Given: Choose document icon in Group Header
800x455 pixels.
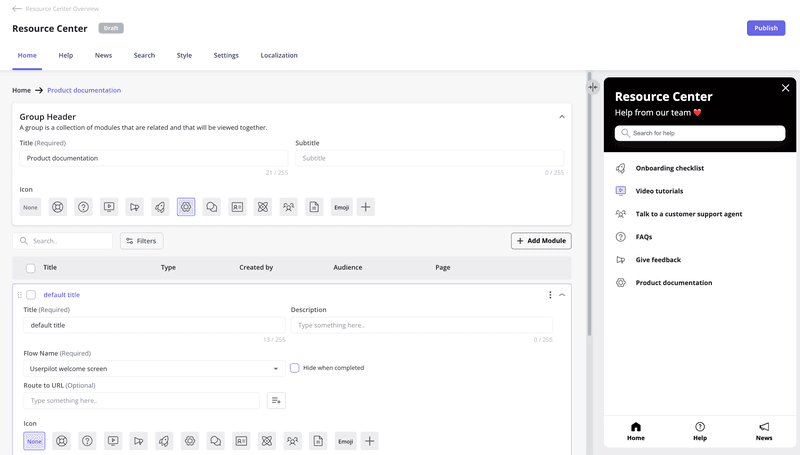Looking at the screenshot, I should point(314,207).
